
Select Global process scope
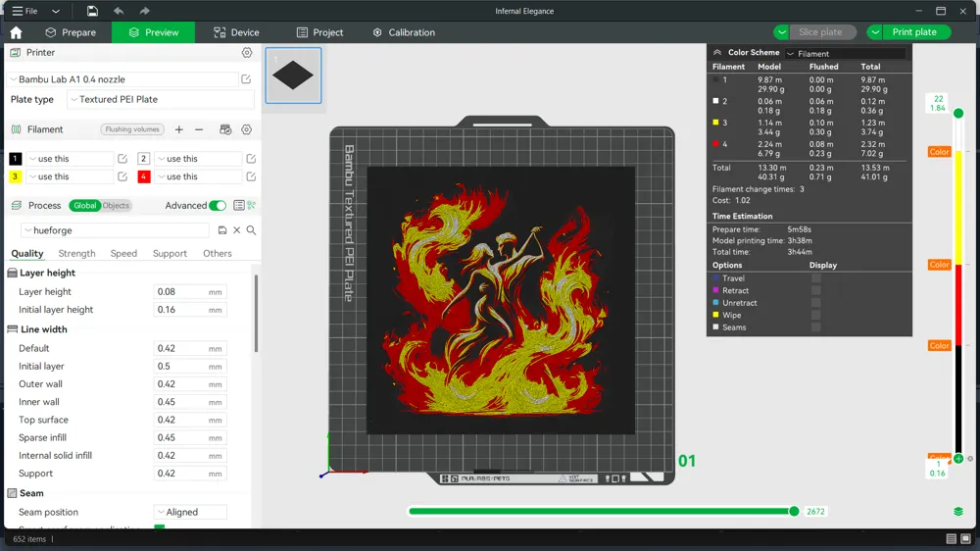85,205
